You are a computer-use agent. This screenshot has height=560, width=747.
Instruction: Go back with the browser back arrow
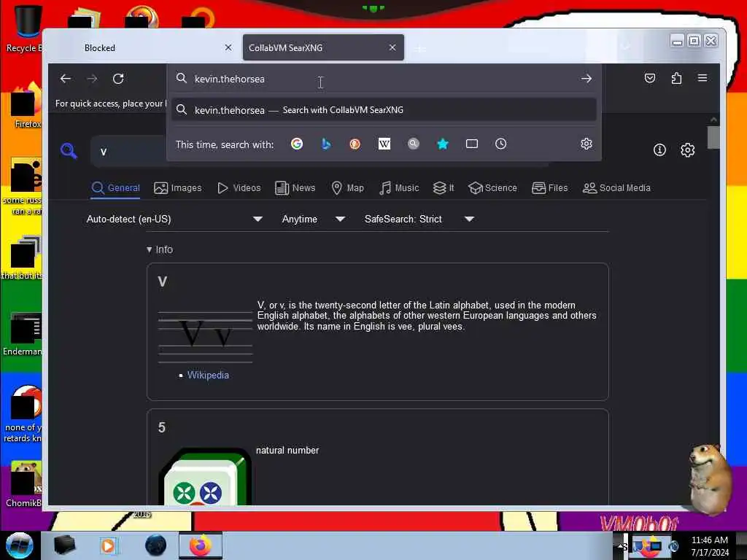[66, 79]
